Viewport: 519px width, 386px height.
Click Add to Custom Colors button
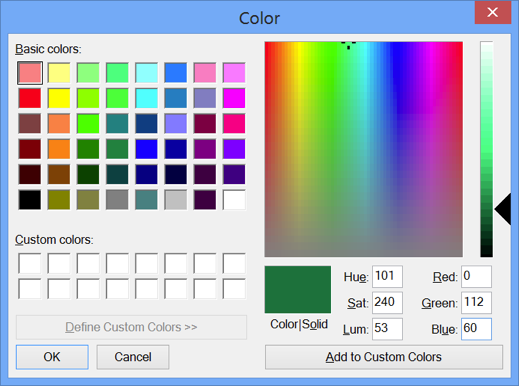coord(384,357)
